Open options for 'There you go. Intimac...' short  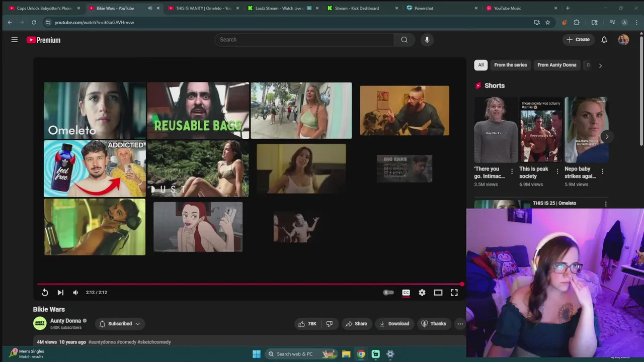pyautogui.click(x=512, y=171)
